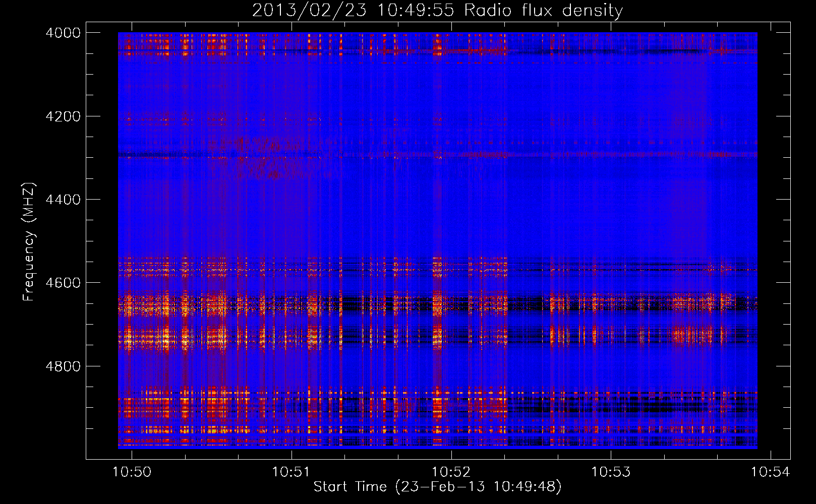Click the 4800 frequency tick label
816x504 pixels.
click(63, 366)
